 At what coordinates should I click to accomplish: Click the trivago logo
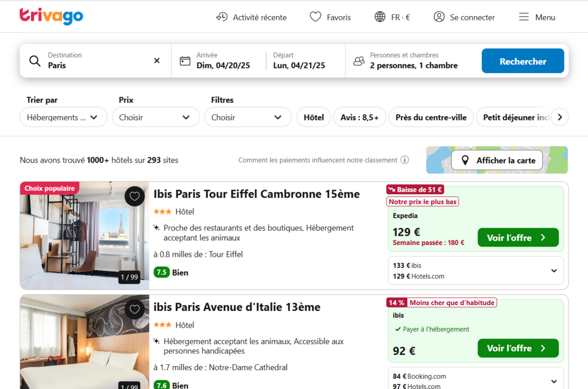point(51,17)
